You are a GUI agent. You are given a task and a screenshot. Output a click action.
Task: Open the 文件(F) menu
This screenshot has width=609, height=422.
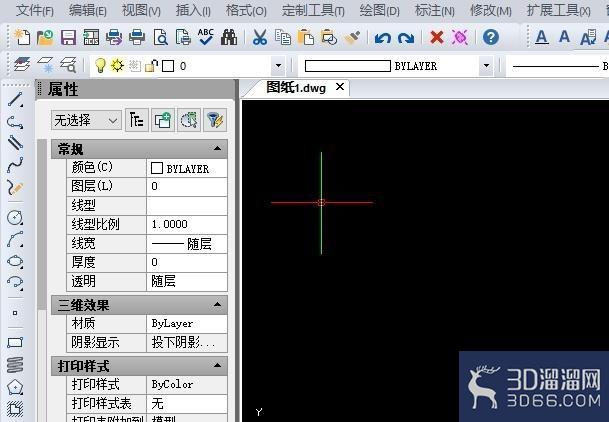pos(35,10)
